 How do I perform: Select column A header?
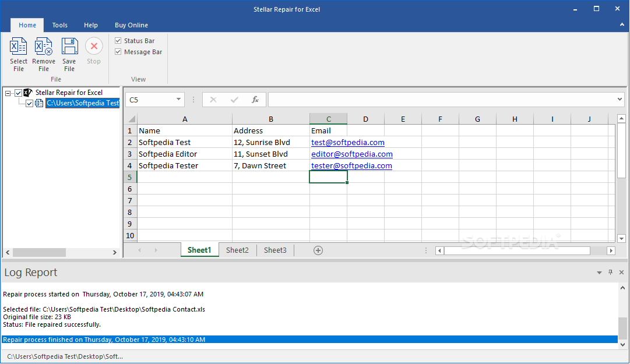(185, 119)
